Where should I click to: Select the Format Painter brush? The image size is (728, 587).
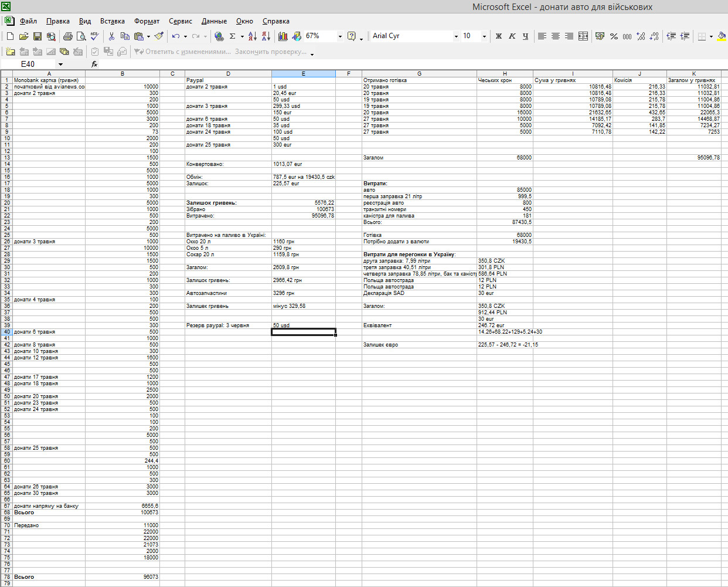point(158,36)
